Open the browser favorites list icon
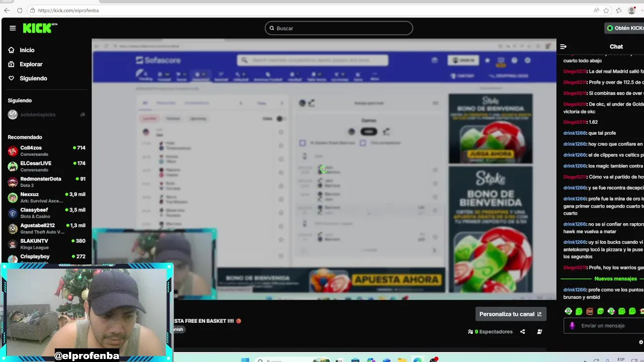 (x=619, y=10)
